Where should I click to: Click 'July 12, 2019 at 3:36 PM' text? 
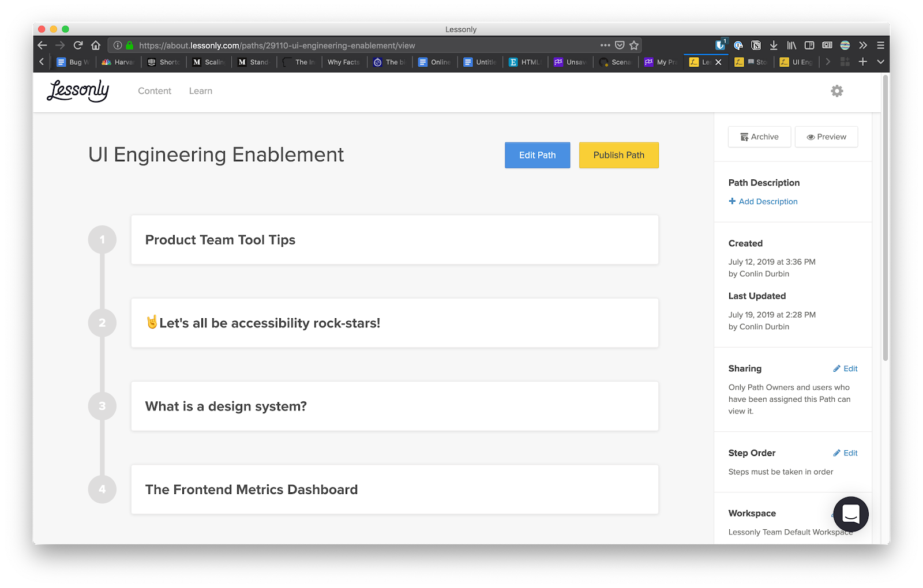pos(772,262)
